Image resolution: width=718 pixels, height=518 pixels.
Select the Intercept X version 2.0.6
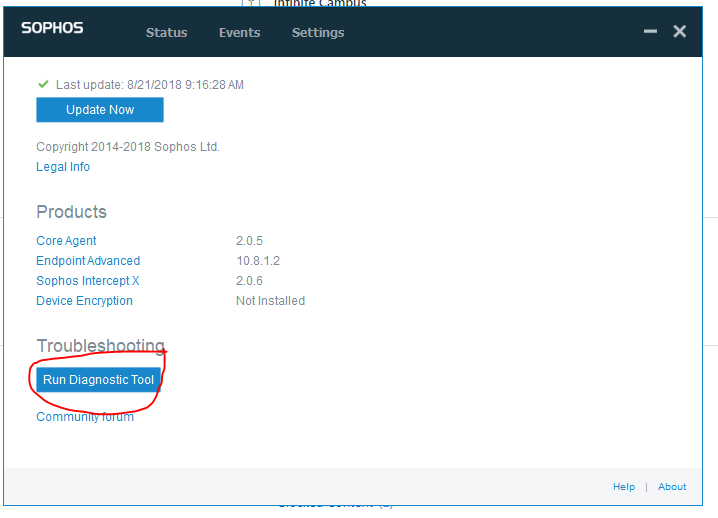250,281
